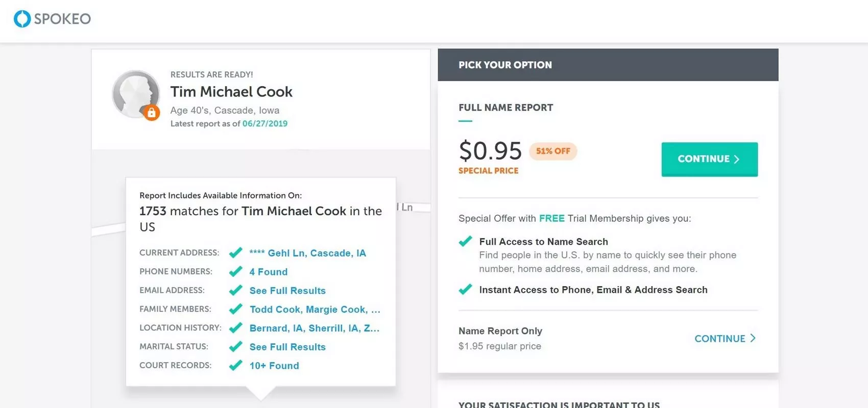Click the orange lock badge on avatar
The width and height of the screenshot is (868, 408).
pyautogui.click(x=152, y=113)
